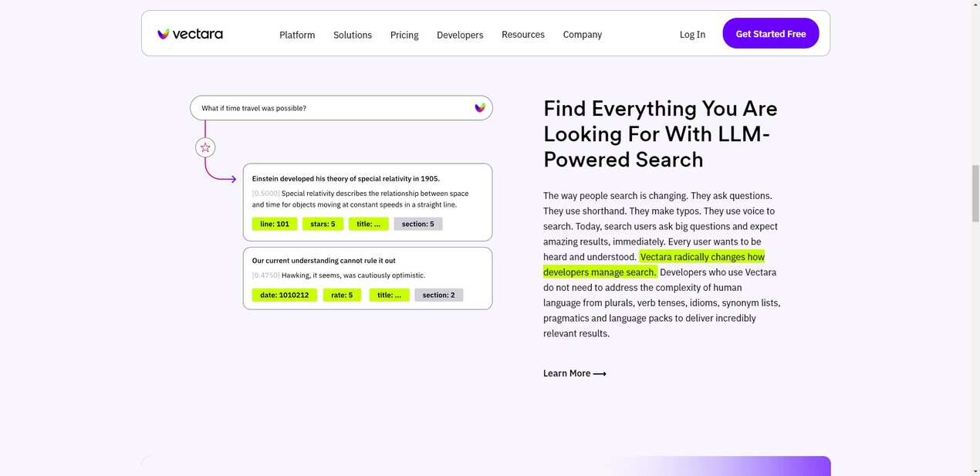Click the 'line: 101' tag

pos(275,224)
